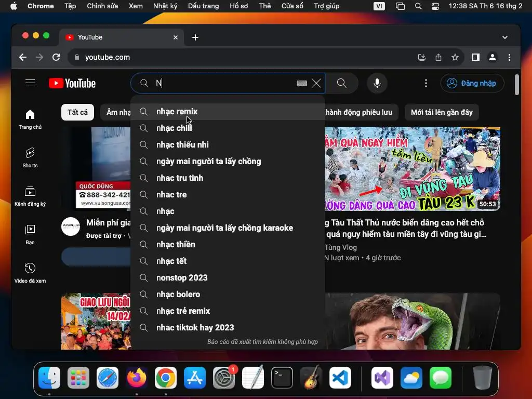Select the YouTube browser tab
Viewport: 532px width, 399px height.
pos(122,37)
